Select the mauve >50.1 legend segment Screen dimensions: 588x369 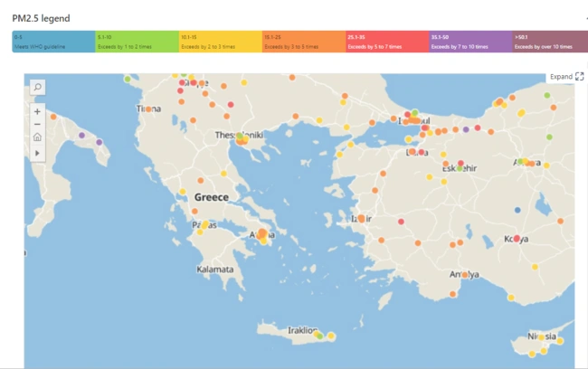coord(550,42)
